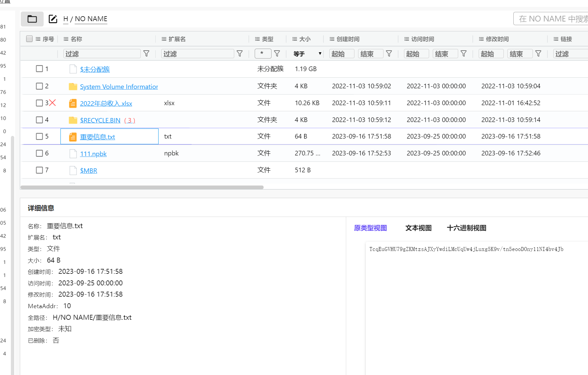Click the $RECYCLE.BIN folder icon
Image resolution: width=588 pixels, height=375 pixels.
pos(73,120)
